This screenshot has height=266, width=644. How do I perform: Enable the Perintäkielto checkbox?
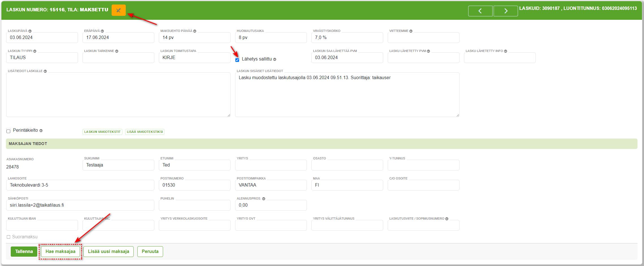point(8,131)
